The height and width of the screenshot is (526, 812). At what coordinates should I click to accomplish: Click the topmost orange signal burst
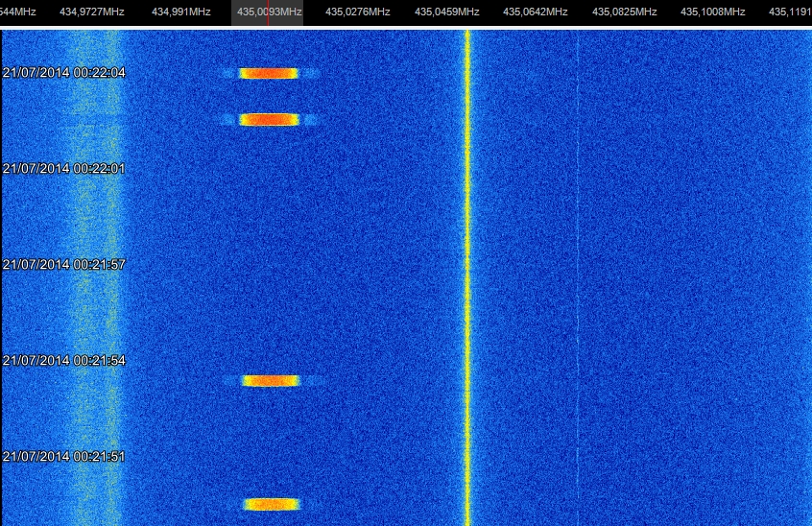pyautogui.click(x=269, y=73)
